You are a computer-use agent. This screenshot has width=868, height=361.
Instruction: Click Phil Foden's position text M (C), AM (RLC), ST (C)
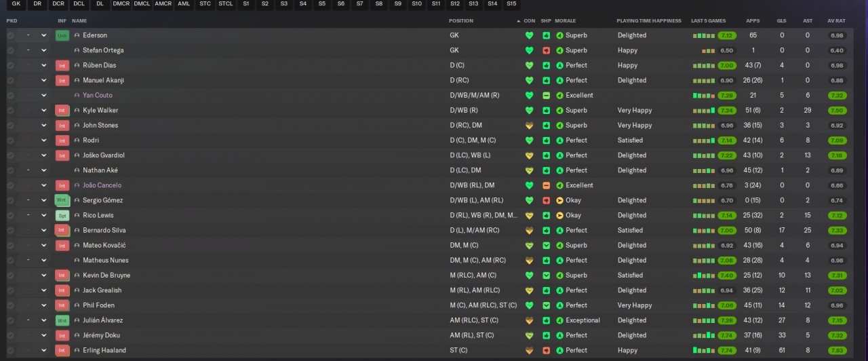click(483, 305)
